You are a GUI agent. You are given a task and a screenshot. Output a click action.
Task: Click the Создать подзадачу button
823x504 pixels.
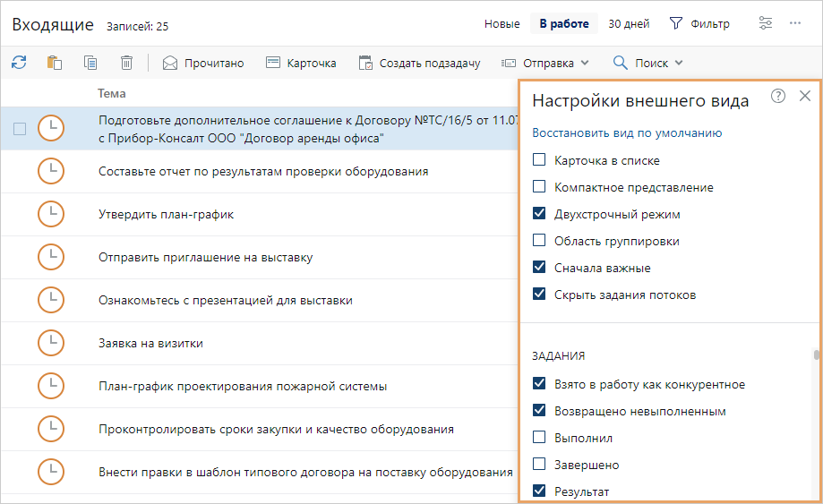tap(419, 63)
